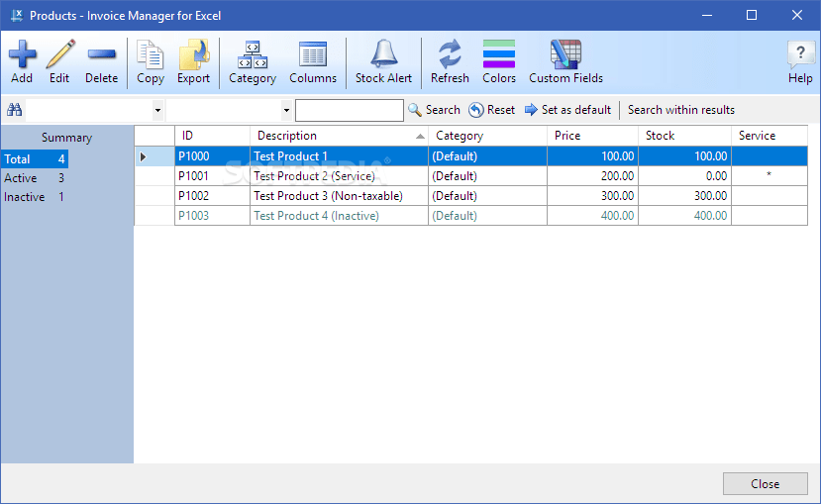This screenshot has width=821, height=504.
Task: Click the binoculars search icon
Action: pos(14,110)
